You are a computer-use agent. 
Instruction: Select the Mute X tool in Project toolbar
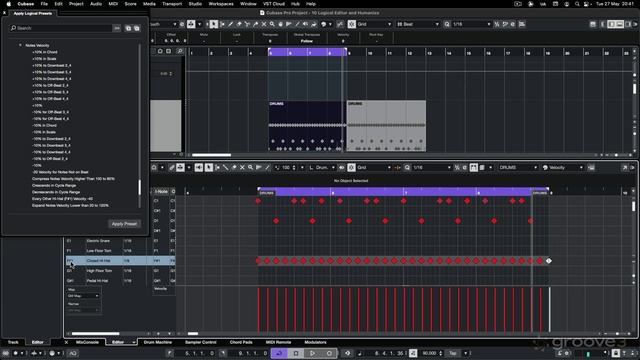(x=264, y=24)
